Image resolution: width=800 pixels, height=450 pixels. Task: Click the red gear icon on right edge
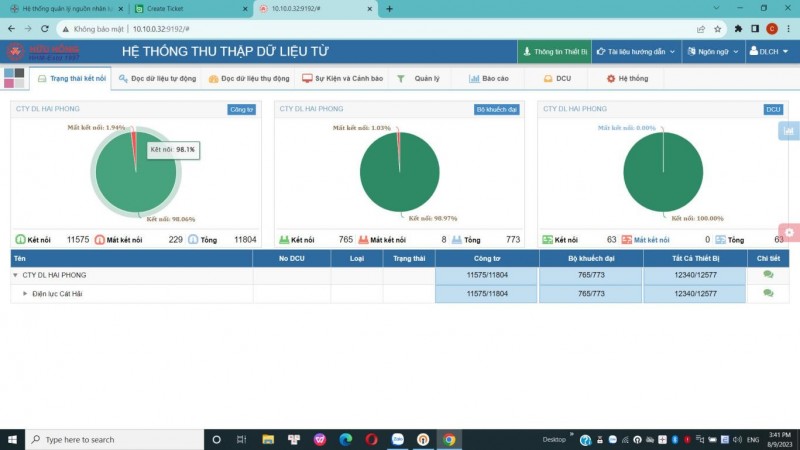pyautogui.click(x=789, y=232)
